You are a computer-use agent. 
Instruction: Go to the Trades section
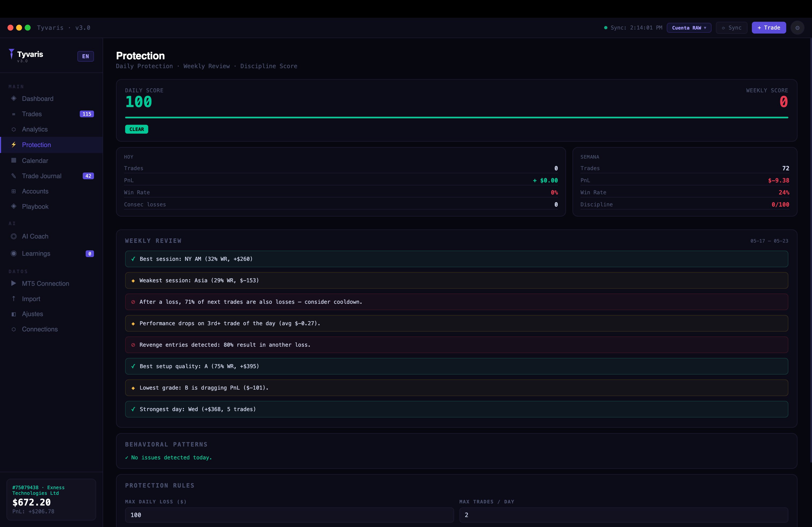point(51,114)
